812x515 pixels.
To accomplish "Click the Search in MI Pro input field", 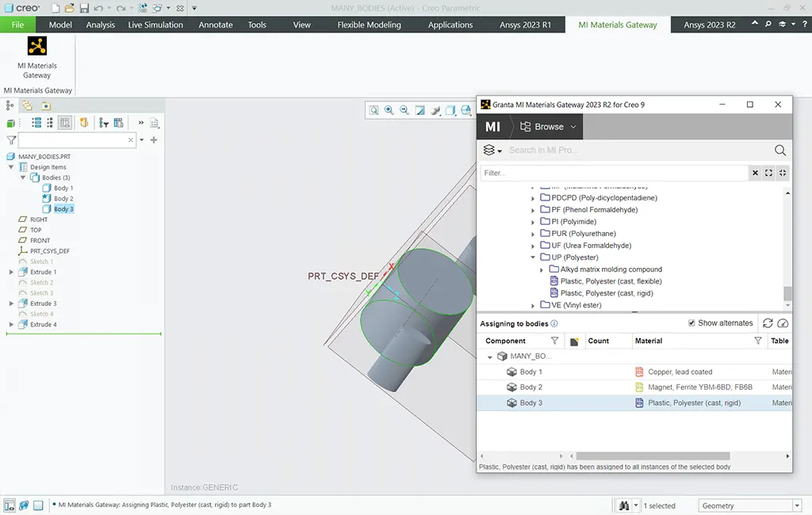I will (x=634, y=151).
